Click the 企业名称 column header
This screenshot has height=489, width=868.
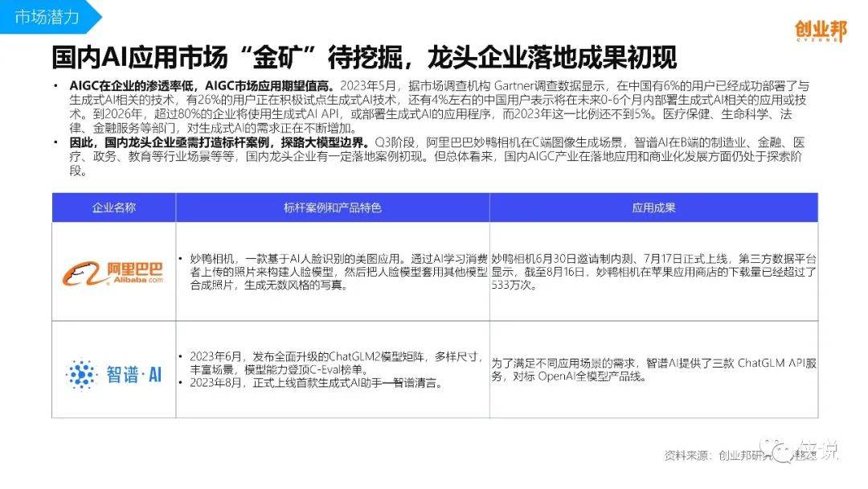coord(114,208)
